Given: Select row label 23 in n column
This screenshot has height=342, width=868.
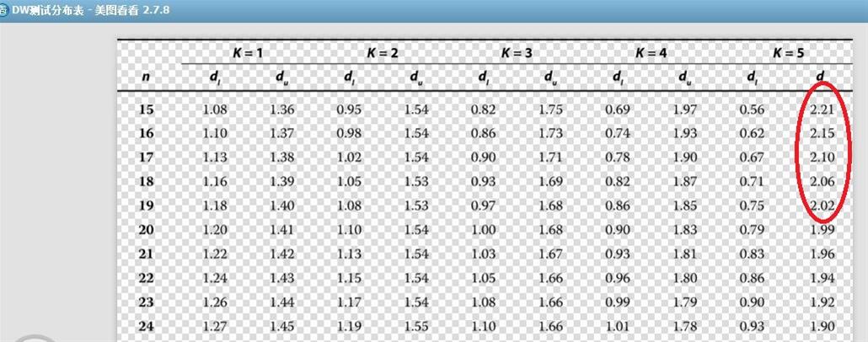Looking at the screenshot, I should (146, 302).
